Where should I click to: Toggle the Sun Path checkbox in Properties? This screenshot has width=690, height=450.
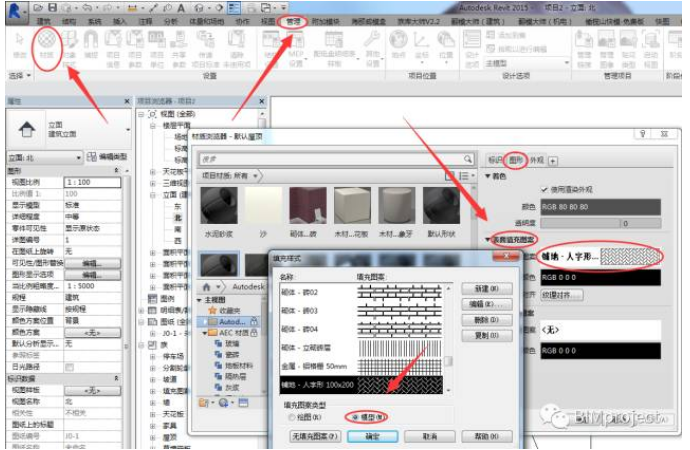pos(70,367)
